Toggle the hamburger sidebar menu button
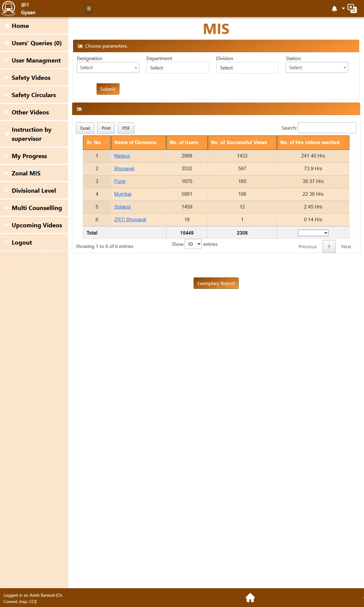Image resolution: width=364 pixels, height=607 pixels. tap(89, 8)
